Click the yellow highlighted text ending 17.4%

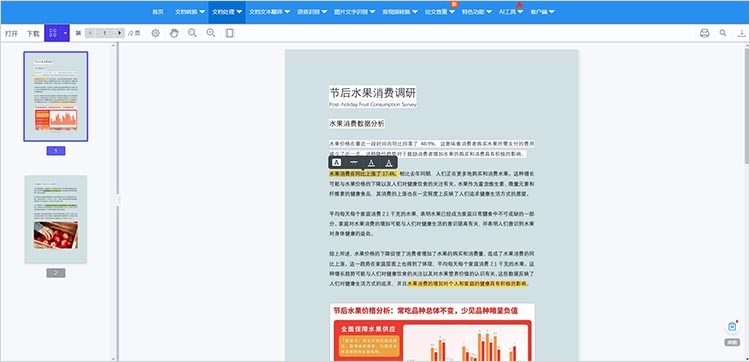point(363,174)
